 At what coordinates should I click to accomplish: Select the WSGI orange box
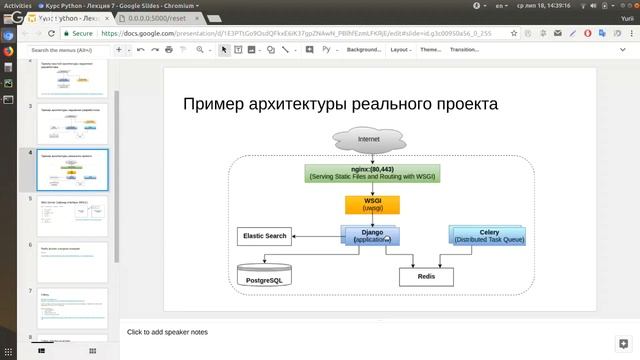tap(372, 205)
